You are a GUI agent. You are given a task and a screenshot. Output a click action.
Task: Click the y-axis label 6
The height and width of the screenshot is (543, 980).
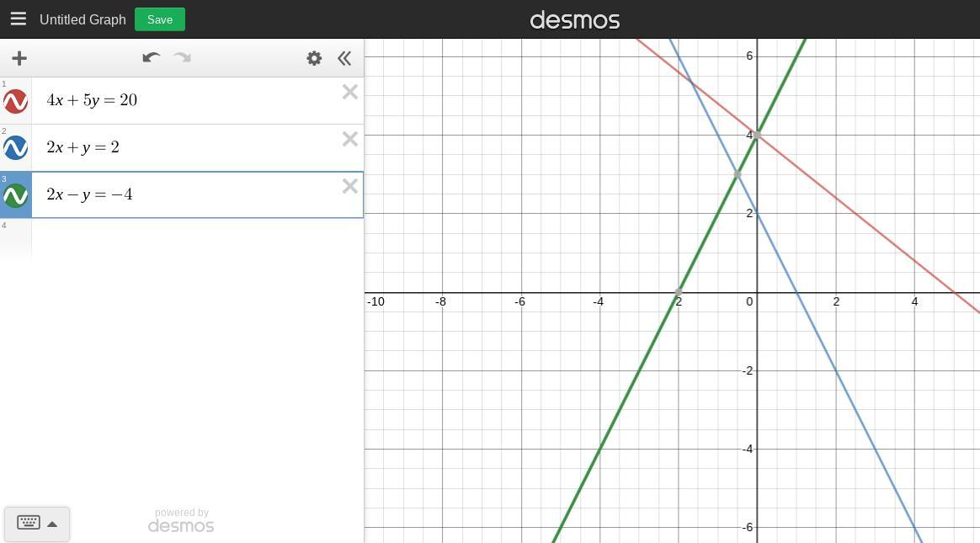coord(749,56)
